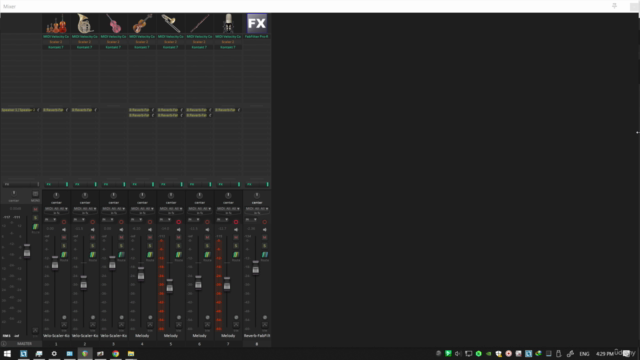640x360 pixels.
Task: Open Route icon on channel 5 Melody
Action: [178, 255]
